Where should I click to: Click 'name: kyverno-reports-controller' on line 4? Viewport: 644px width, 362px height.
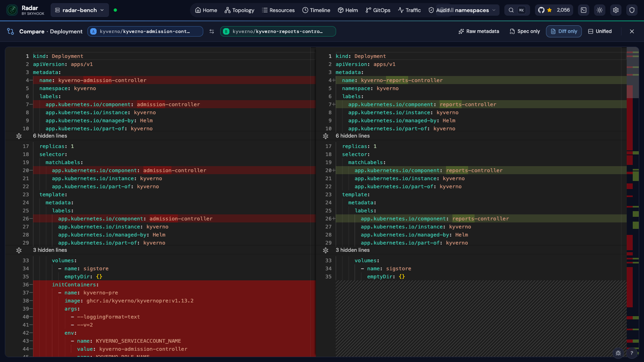[x=392, y=80]
